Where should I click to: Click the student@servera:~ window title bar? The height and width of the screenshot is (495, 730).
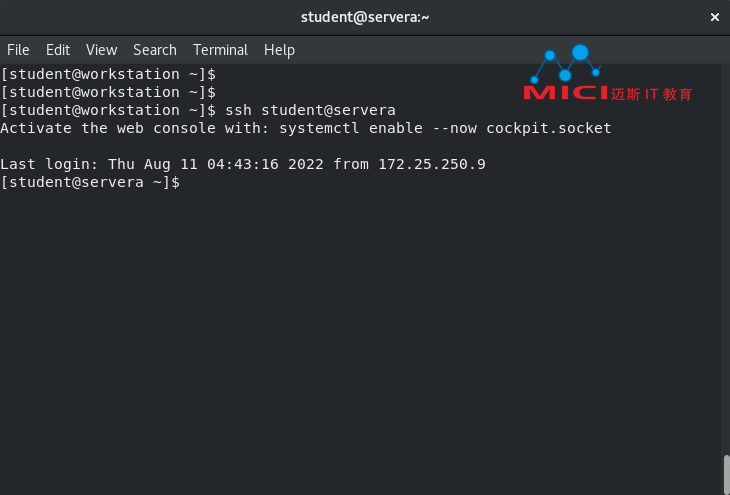[365, 17]
